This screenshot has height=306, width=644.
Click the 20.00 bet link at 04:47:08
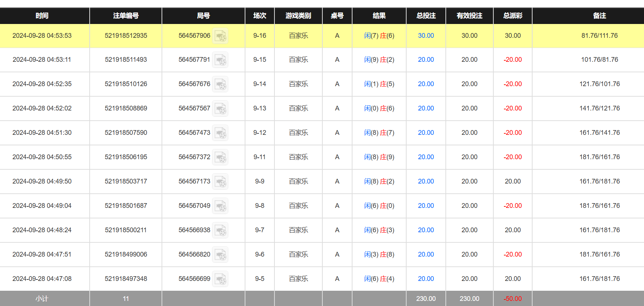click(x=426, y=279)
